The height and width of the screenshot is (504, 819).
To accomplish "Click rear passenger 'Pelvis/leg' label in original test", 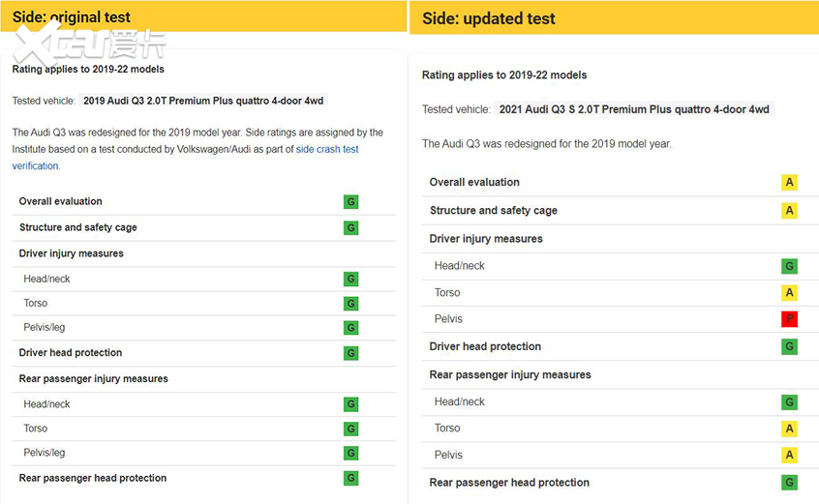I will click(x=45, y=453).
